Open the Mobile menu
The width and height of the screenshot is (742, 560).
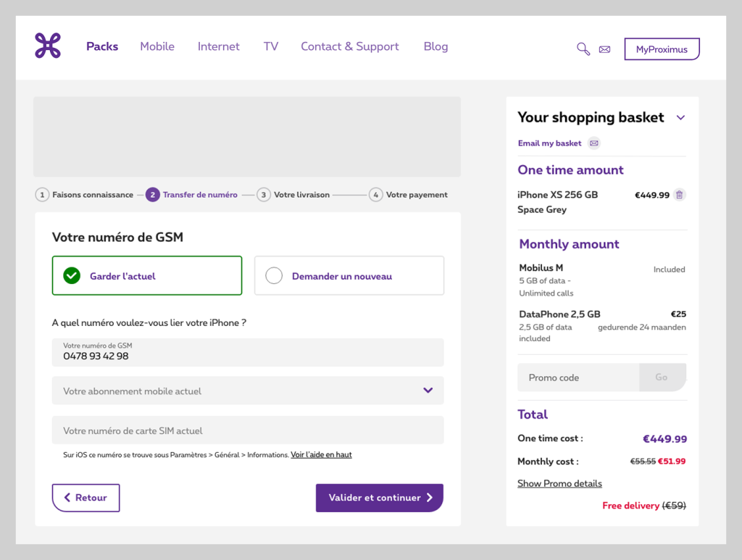click(x=157, y=46)
